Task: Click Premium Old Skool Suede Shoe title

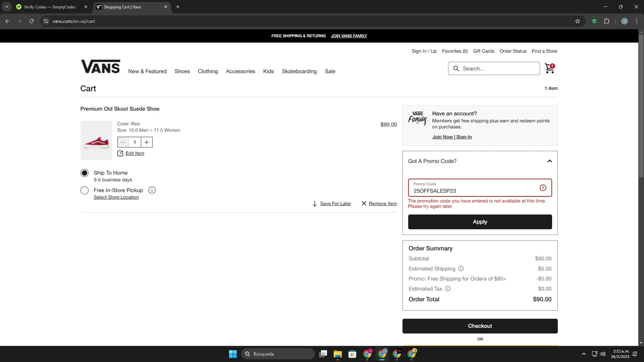Action: [x=120, y=109]
